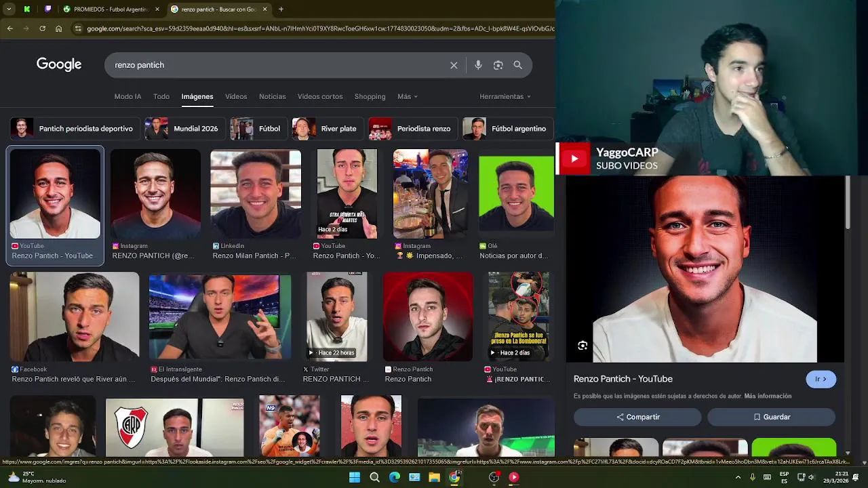Open the Vídeos cortos tab
This screenshot has height=488, width=868.
320,96
